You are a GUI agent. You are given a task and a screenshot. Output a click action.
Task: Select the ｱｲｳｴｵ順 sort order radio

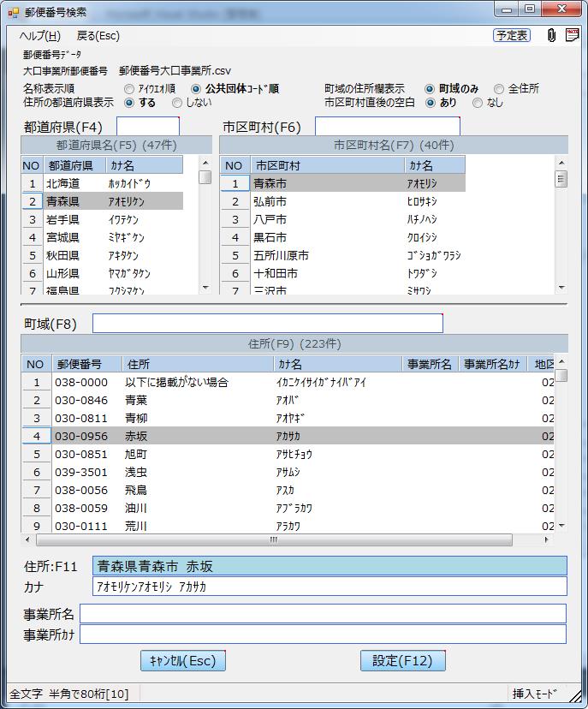point(129,88)
